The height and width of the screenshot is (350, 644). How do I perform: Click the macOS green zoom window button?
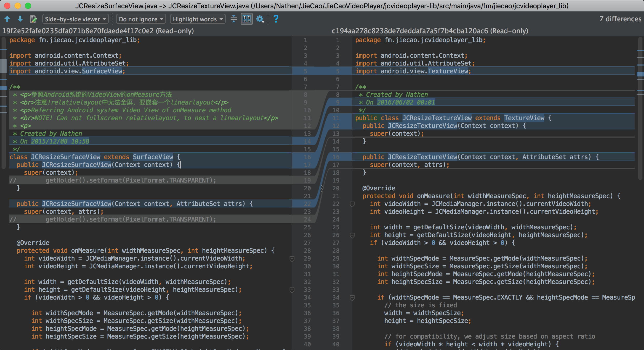pos(28,6)
